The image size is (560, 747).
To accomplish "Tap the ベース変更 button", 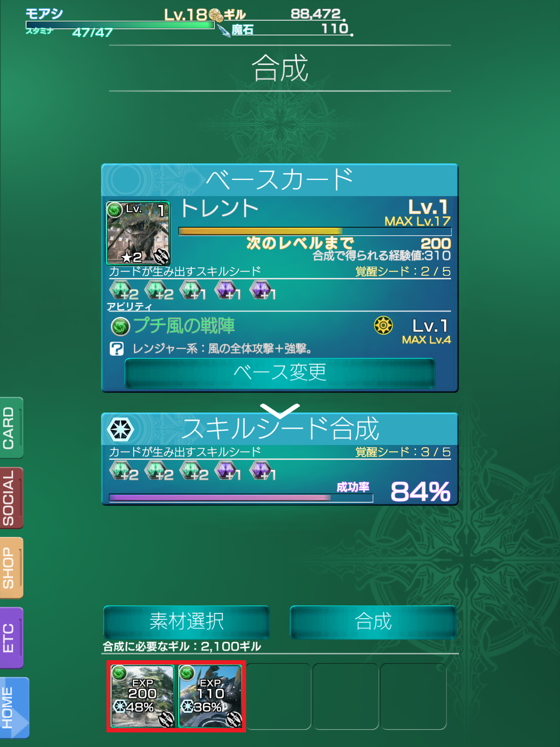I will coord(280,373).
